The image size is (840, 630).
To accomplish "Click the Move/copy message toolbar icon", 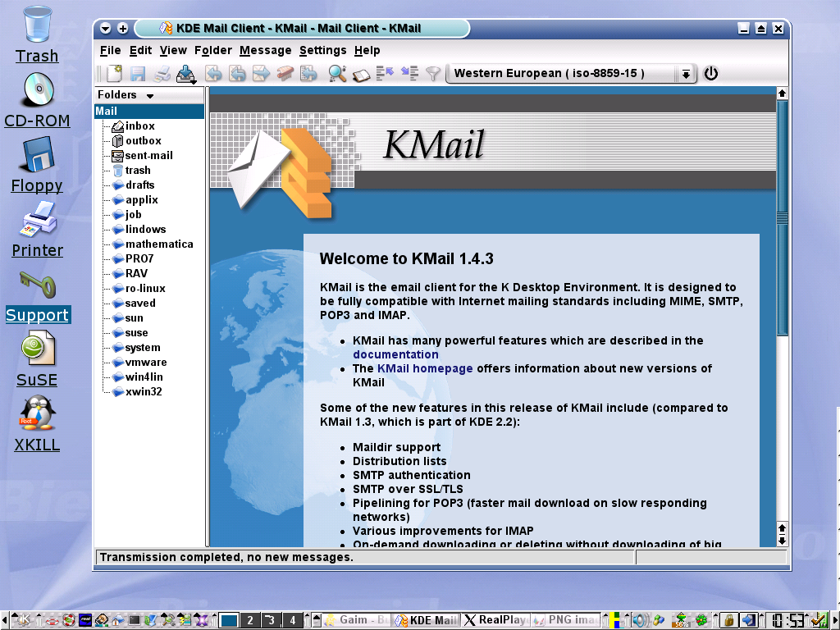I will pyautogui.click(x=308, y=73).
